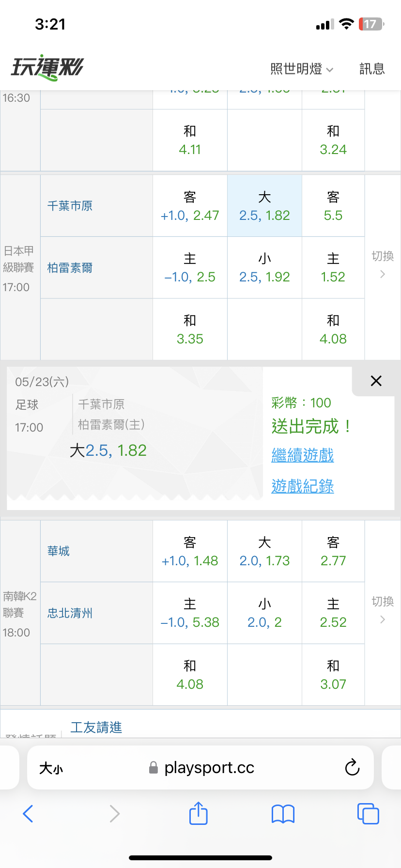Viewport: 401px width, 868px height.
Task: Expand the 照世明燈 user dropdown
Action: [x=302, y=69]
